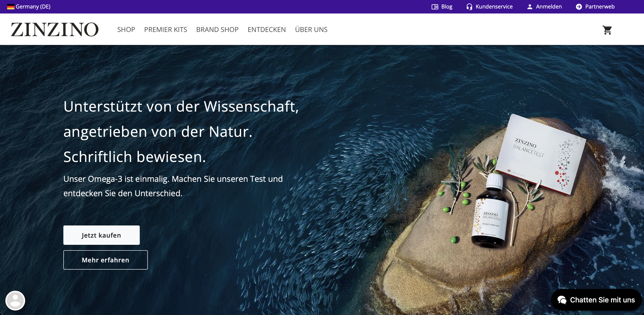
Task: Open the ÜBER UNS menu
Action: 311,30
